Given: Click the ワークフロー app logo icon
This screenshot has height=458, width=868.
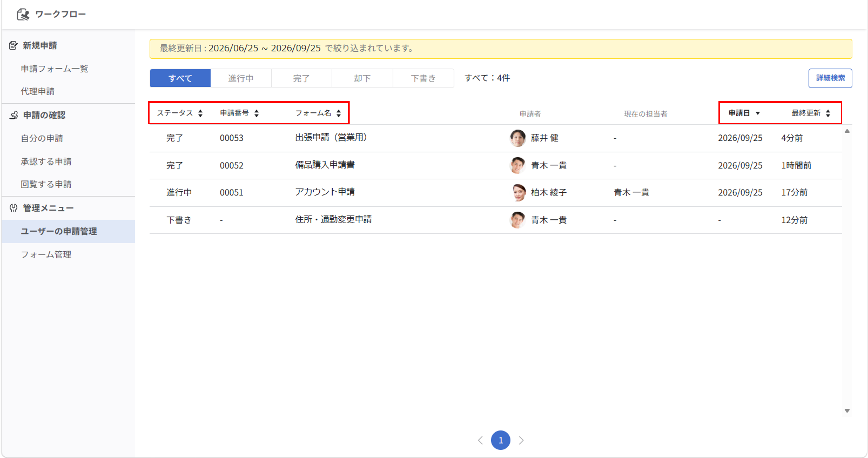Looking at the screenshot, I should [x=23, y=14].
